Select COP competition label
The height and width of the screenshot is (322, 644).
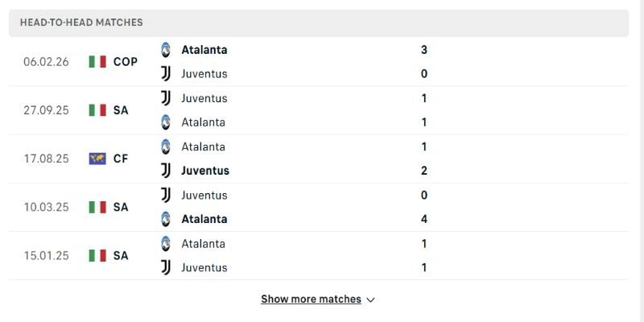click(x=125, y=61)
